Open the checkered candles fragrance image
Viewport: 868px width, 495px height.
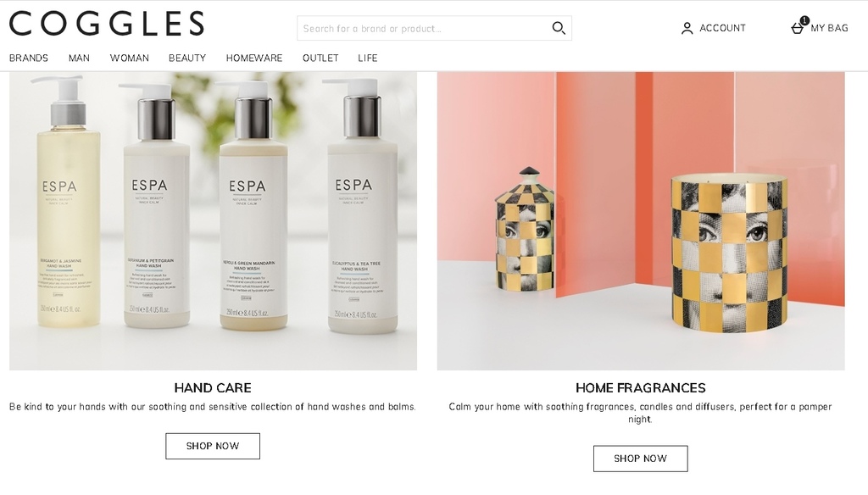(x=641, y=220)
